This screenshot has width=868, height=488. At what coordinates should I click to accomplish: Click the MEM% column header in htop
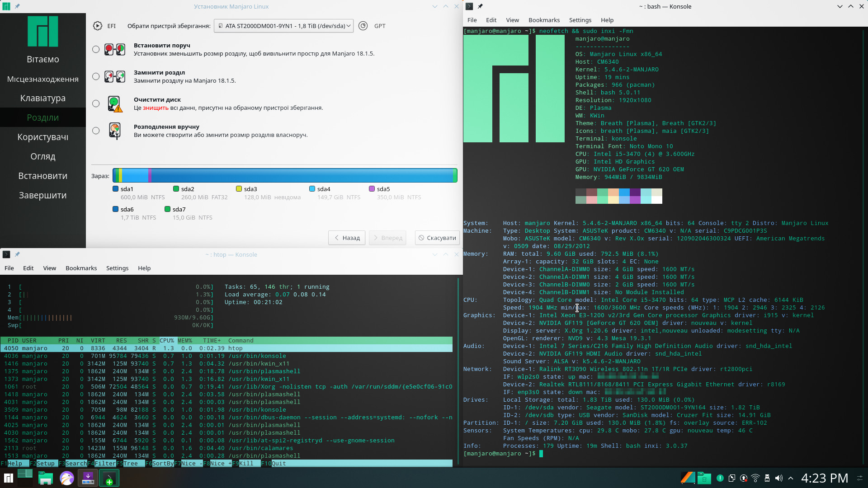[184, 341]
